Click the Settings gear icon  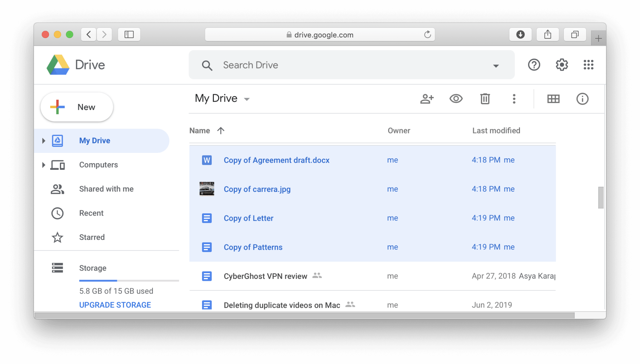click(563, 65)
